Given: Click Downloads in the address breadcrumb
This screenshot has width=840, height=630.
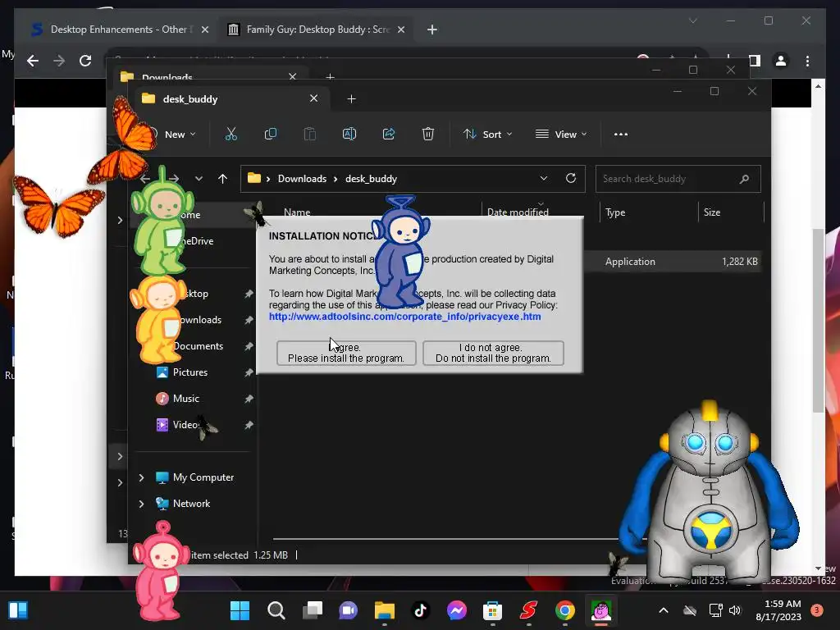Looking at the screenshot, I should (x=302, y=179).
